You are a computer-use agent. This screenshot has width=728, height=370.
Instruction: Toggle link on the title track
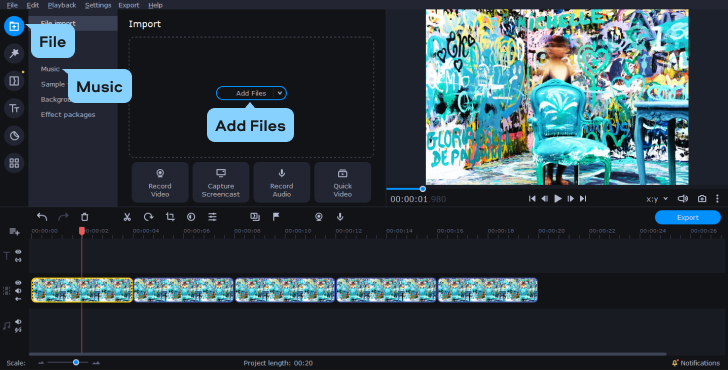(18, 260)
